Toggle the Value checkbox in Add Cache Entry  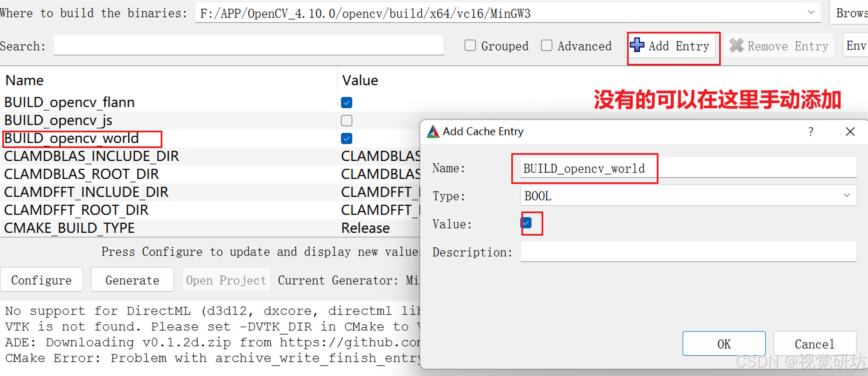coord(526,223)
